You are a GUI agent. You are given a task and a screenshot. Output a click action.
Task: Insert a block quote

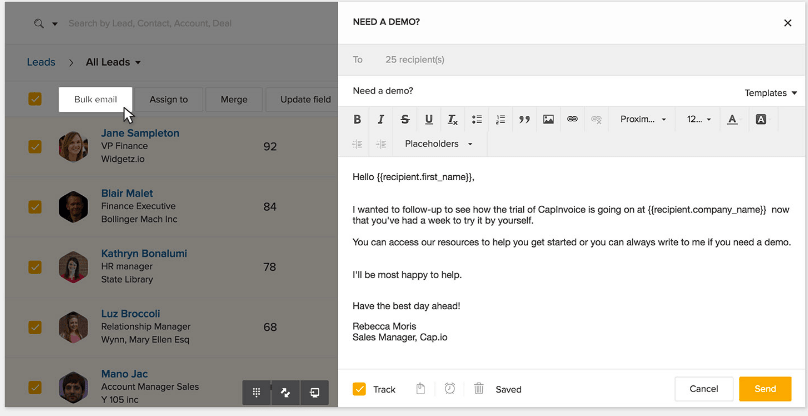point(524,120)
